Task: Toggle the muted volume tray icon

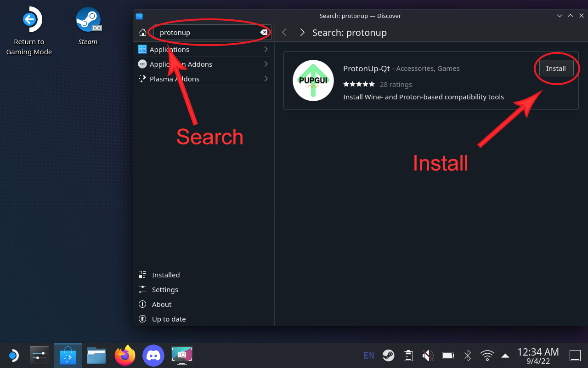Action: pos(428,356)
